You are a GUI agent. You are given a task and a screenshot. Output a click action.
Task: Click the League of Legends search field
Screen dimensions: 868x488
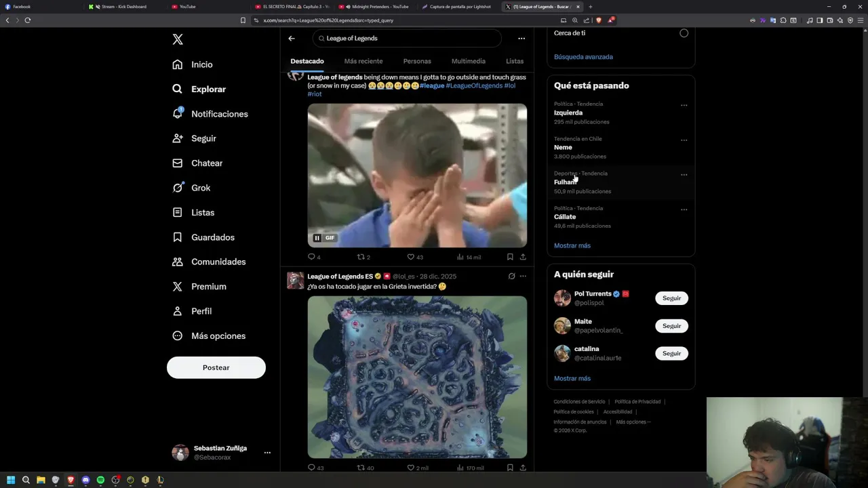point(407,39)
